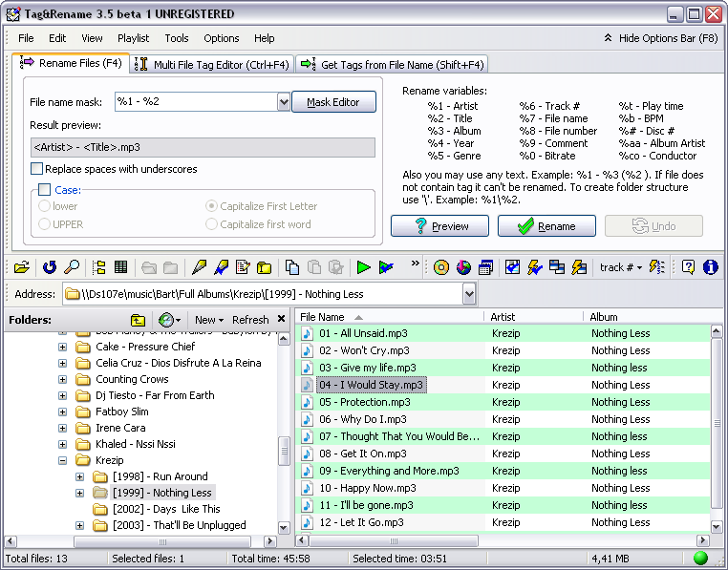The width and height of the screenshot is (728, 570).
Task: Click the Rename button
Action: [546, 226]
